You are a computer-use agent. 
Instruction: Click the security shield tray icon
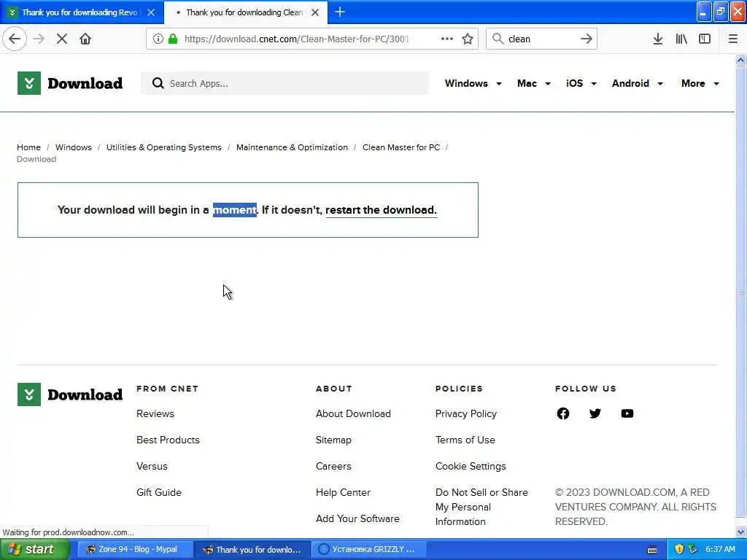coord(679,549)
